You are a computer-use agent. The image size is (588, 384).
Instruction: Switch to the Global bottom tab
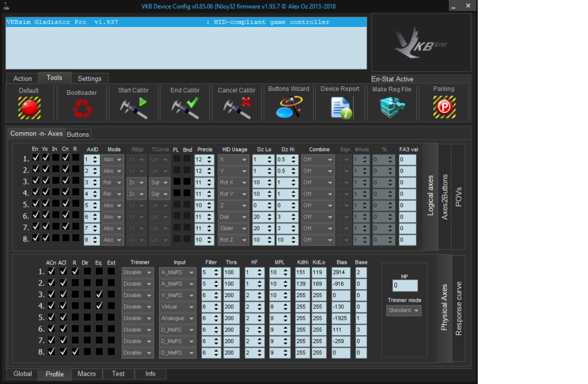22,374
